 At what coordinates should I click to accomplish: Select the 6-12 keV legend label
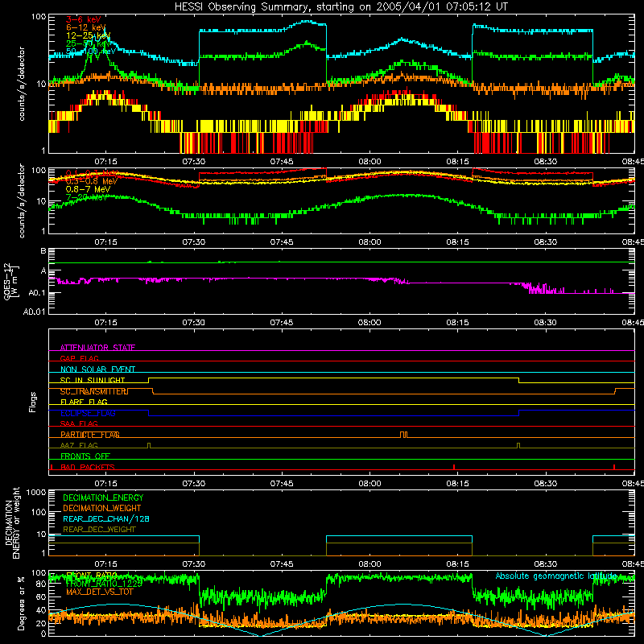click(x=86, y=27)
